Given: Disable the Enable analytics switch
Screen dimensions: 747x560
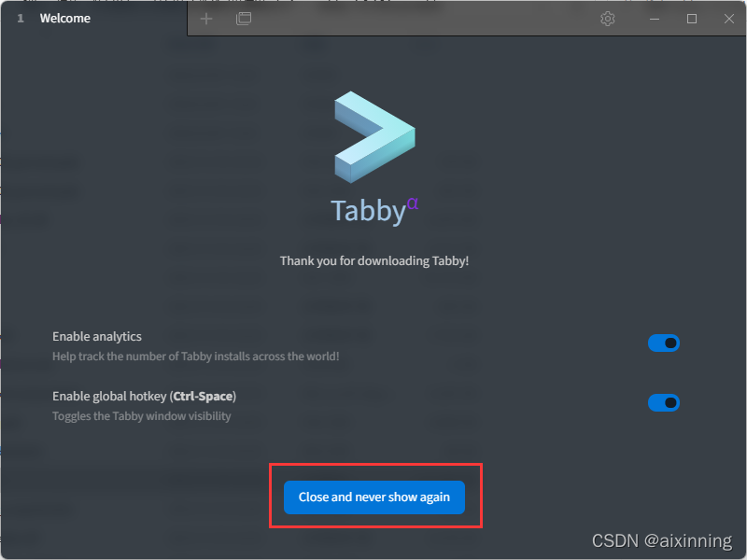Looking at the screenshot, I should point(663,343).
